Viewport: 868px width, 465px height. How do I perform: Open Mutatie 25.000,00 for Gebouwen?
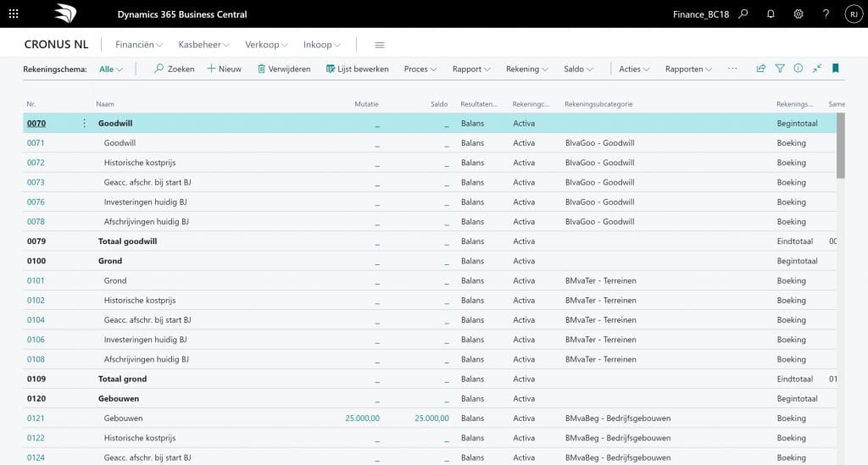point(362,418)
